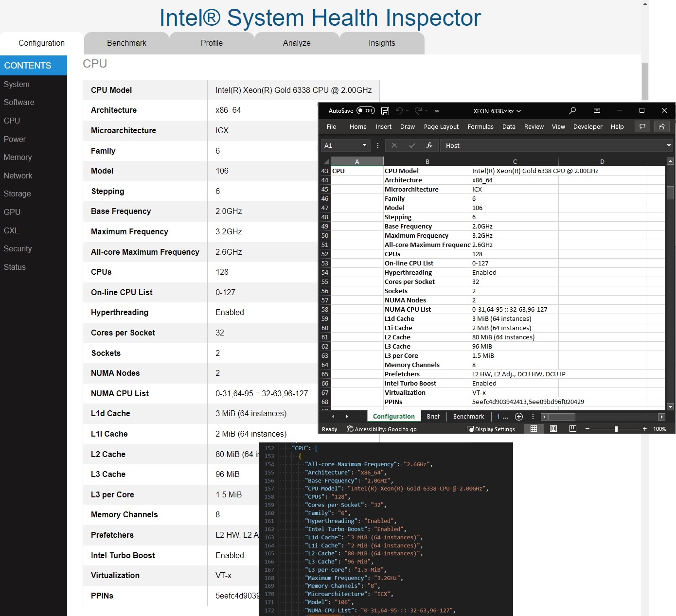Adjust the Excel zoom slider handle

pyautogui.click(x=616, y=429)
